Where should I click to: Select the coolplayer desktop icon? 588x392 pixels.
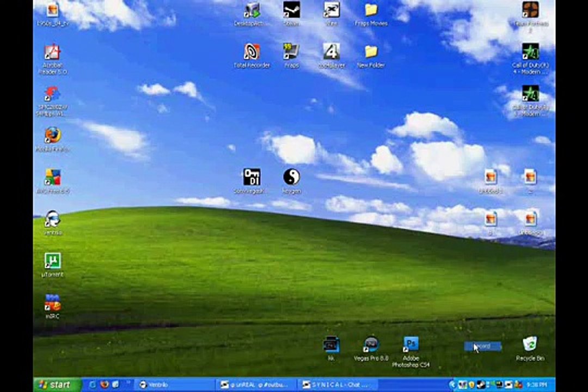click(x=332, y=56)
